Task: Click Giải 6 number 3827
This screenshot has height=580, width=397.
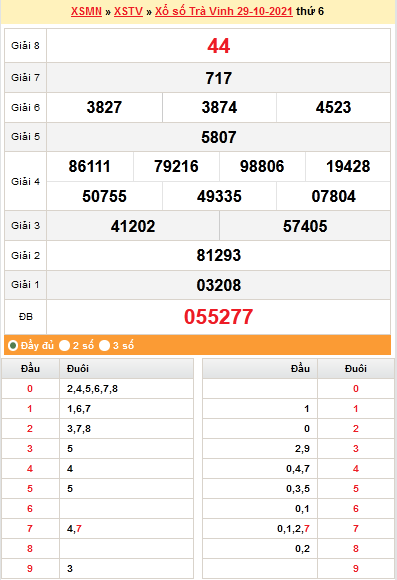Action: pyautogui.click(x=104, y=107)
